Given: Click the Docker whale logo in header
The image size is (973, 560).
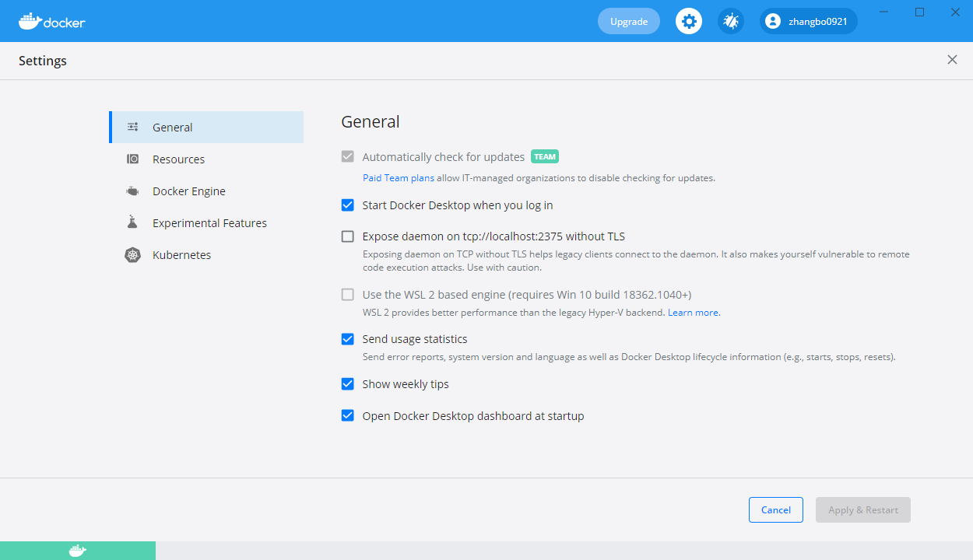Looking at the screenshot, I should tap(51, 21).
